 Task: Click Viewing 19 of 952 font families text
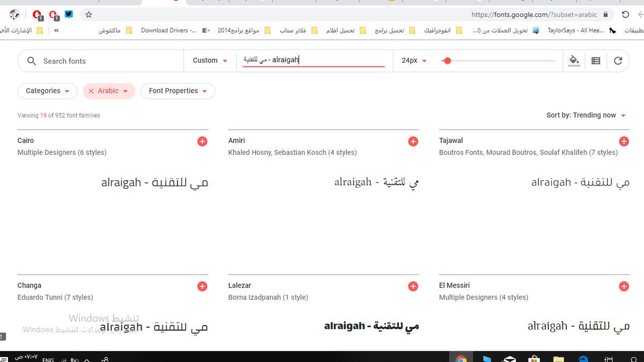(x=58, y=115)
